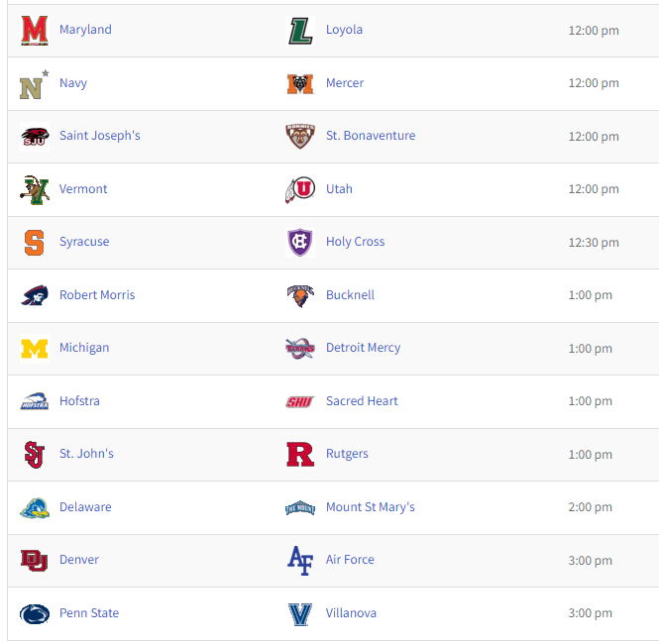
Task: Open the Air Force AF logo
Action: 300,560
